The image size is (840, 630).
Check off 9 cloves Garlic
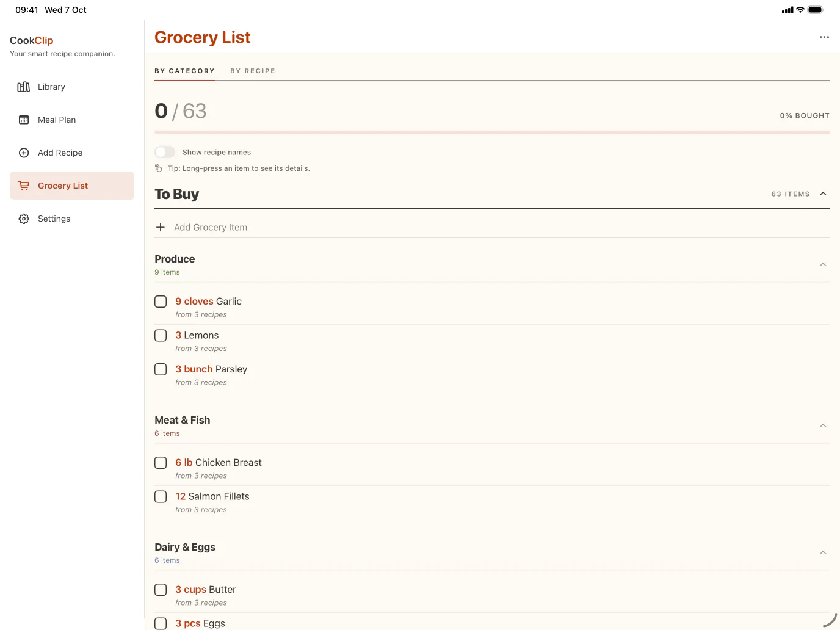click(x=161, y=302)
